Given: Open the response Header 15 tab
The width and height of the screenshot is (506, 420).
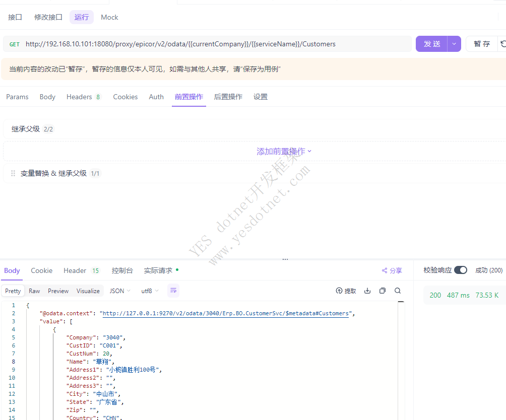Looking at the screenshot, I should coord(82,271).
